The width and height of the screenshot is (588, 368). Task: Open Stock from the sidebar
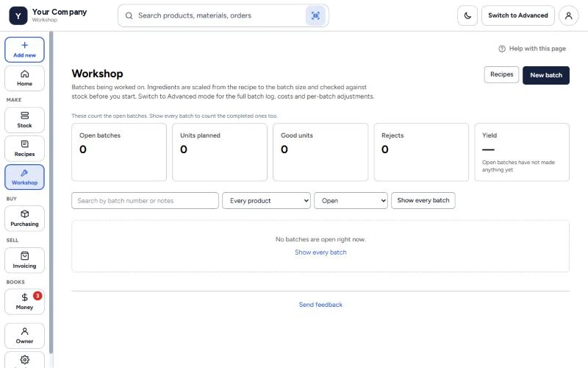(x=24, y=120)
